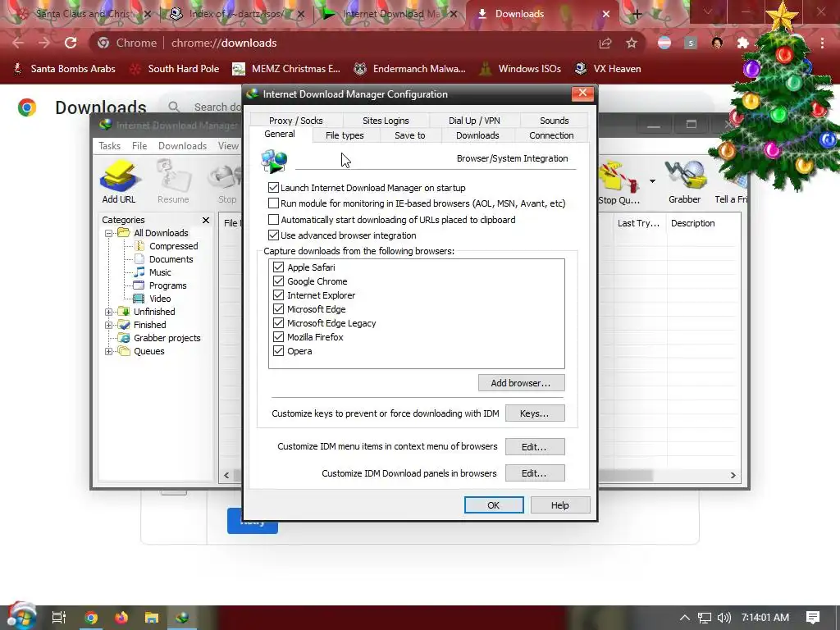Image resolution: width=840 pixels, height=630 pixels.
Task: Collapse the All Downloads tree node
Action: [109, 233]
